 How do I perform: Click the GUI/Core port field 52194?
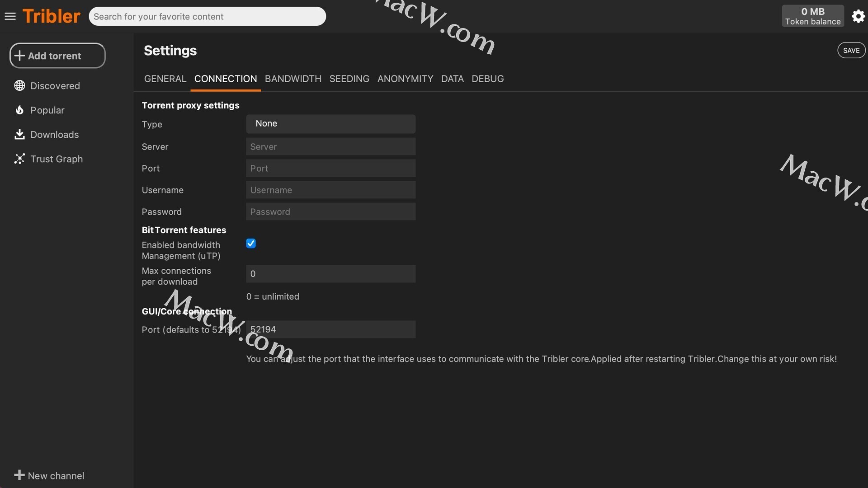pos(330,329)
